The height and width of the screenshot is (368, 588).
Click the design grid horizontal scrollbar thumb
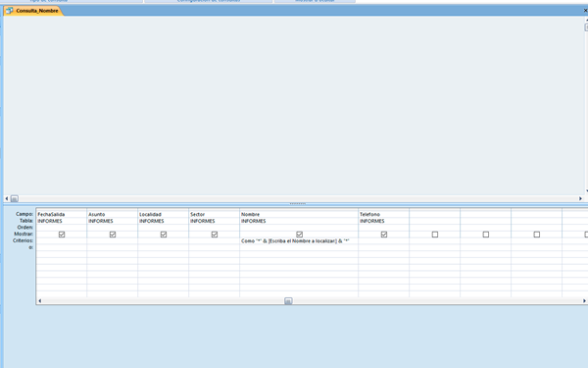288,301
